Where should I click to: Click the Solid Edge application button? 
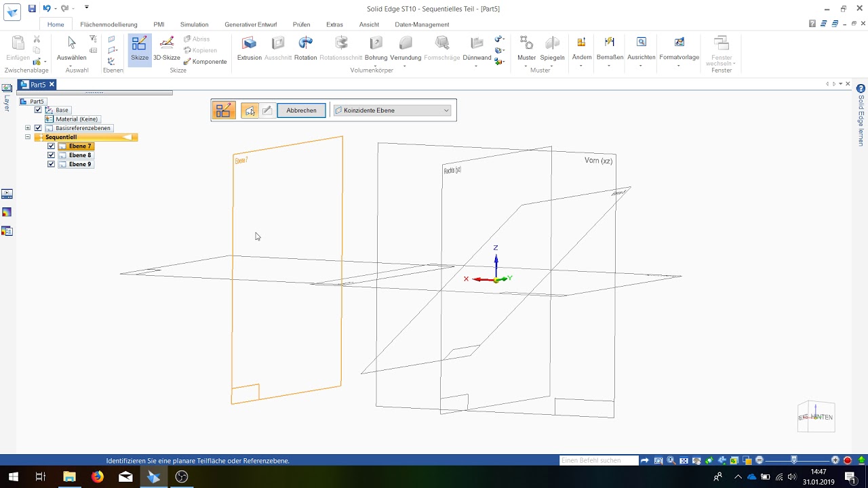tap(12, 12)
